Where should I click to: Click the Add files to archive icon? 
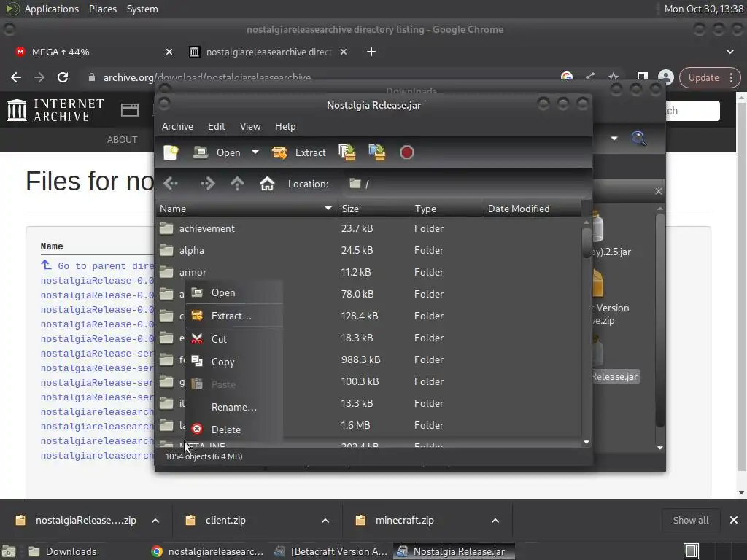point(347,152)
